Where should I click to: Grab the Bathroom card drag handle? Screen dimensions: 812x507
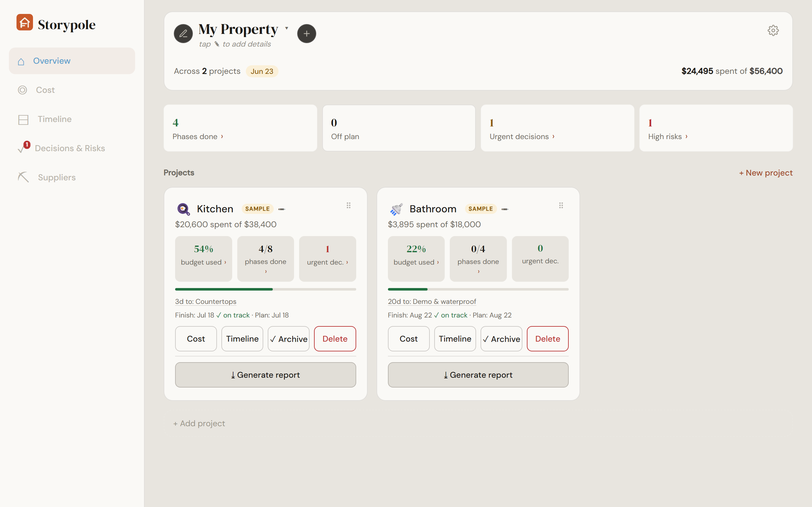(x=561, y=206)
